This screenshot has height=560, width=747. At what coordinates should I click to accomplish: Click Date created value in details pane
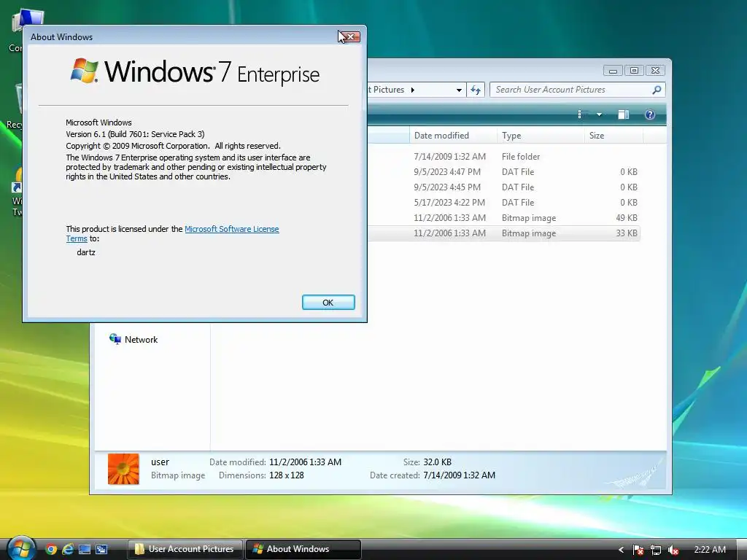point(460,475)
